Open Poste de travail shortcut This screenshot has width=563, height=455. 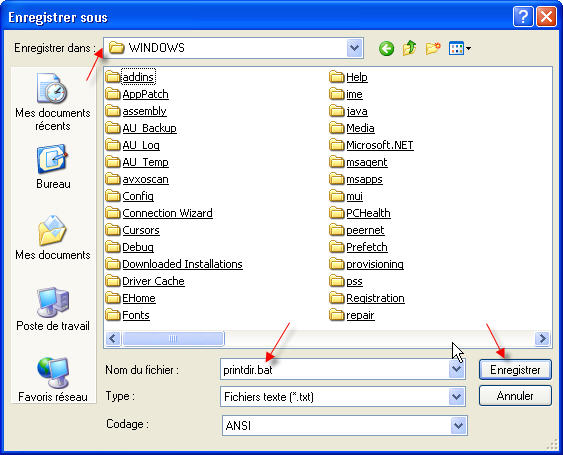[53, 309]
